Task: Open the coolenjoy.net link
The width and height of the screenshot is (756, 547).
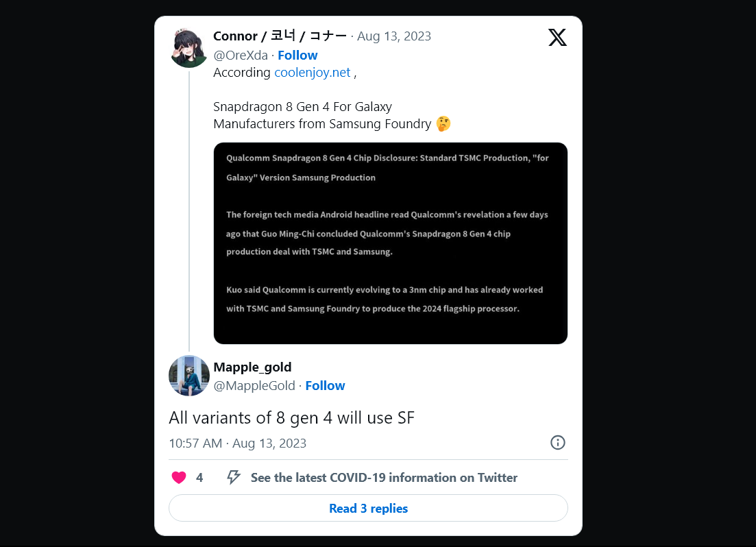Action: coord(312,73)
